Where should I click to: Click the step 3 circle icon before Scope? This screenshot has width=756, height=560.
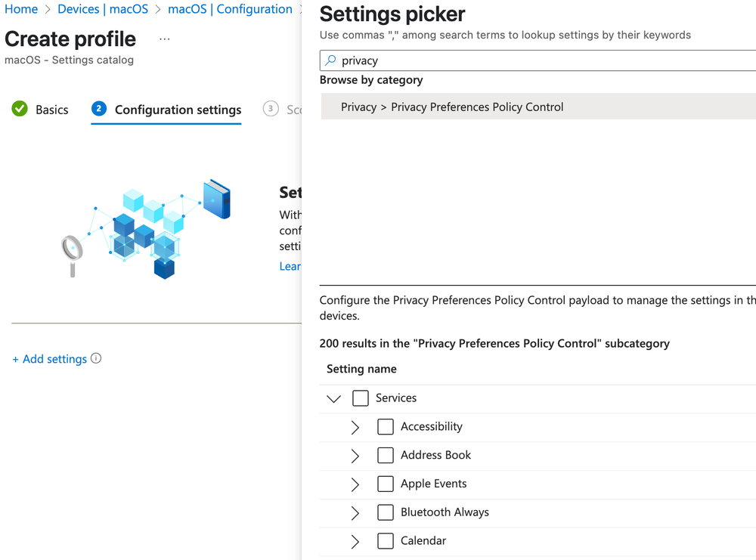click(x=271, y=109)
